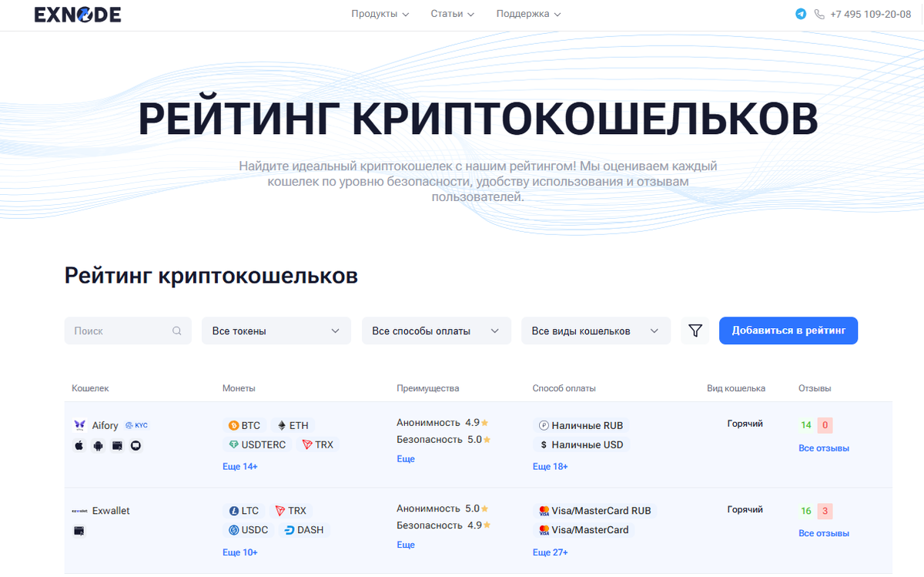Click the EXNODE logo
924x577 pixels.
[x=76, y=14]
